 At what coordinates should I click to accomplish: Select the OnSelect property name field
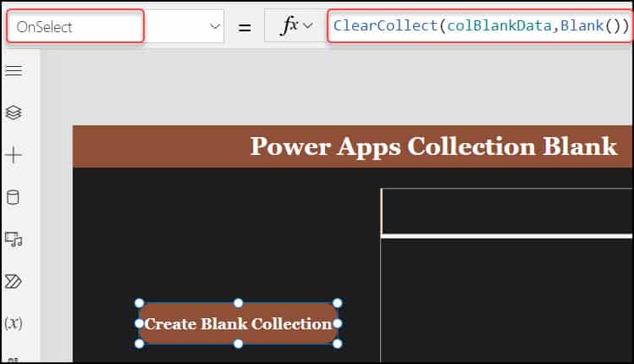pyautogui.click(x=75, y=26)
